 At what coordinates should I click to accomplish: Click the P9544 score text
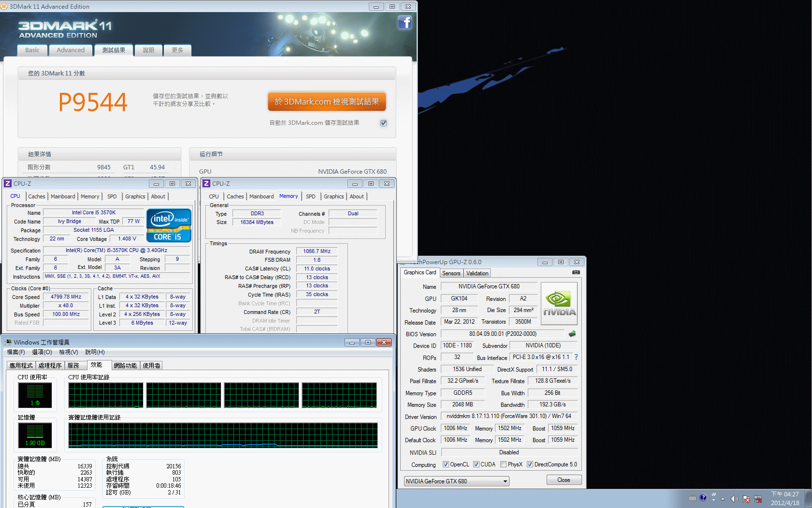click(x=93, y=102)
